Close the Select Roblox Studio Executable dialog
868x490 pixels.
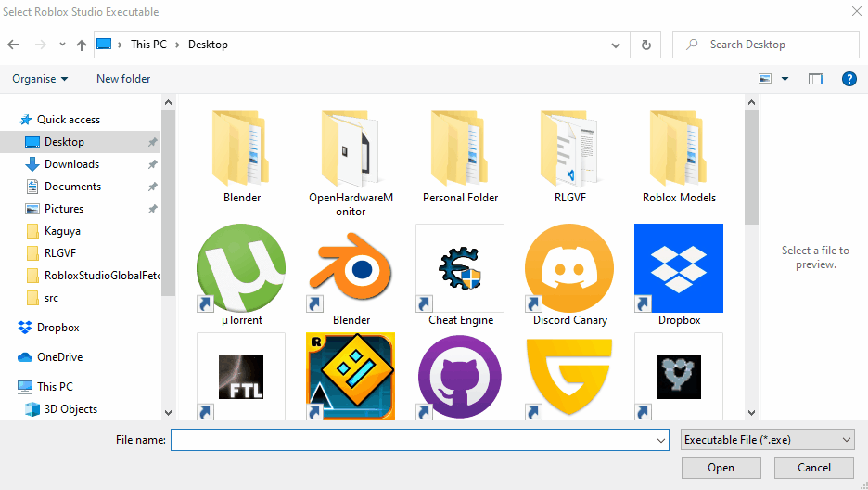coord(856,12)
